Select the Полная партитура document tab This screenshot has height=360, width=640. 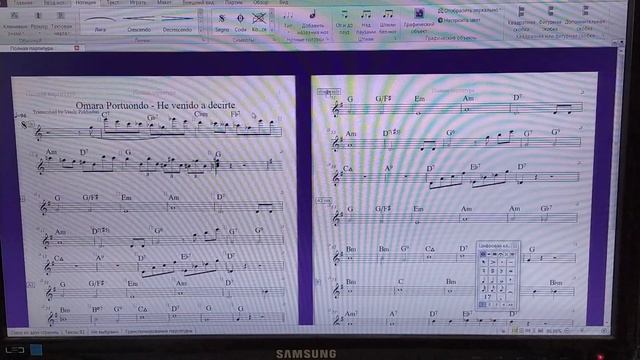32,48
